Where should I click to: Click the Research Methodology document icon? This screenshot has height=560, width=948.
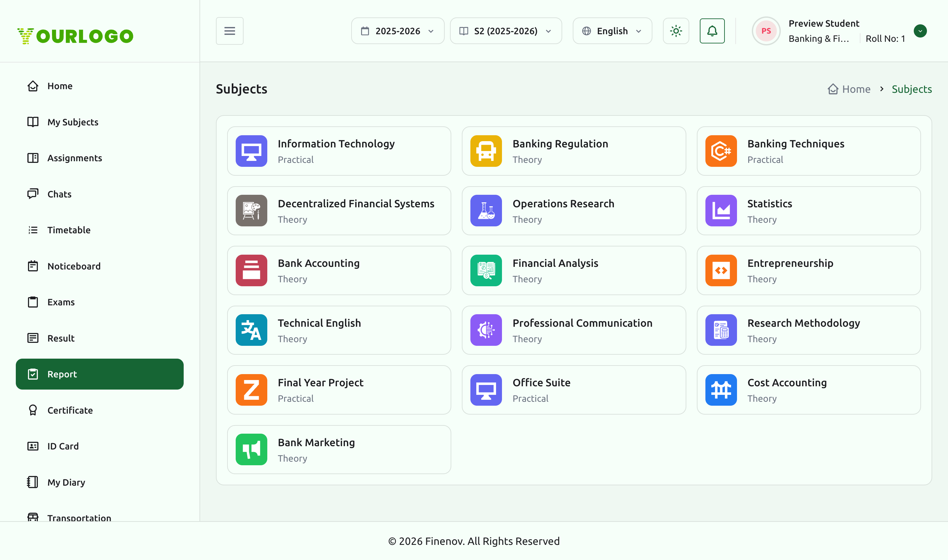click(x=721, y=330)
